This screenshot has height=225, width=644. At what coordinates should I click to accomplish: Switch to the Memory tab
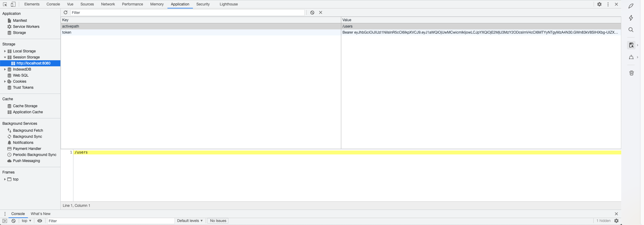(x=157, y=4)
